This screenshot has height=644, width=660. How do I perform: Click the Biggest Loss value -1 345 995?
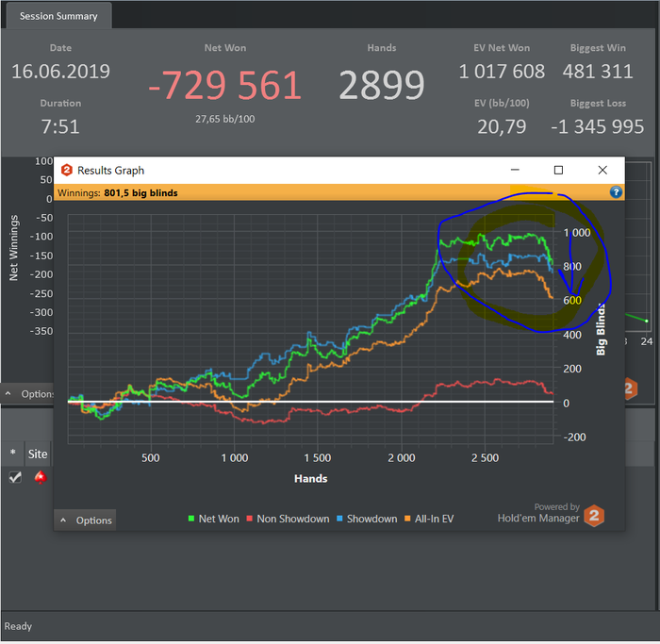coord(598,126)
